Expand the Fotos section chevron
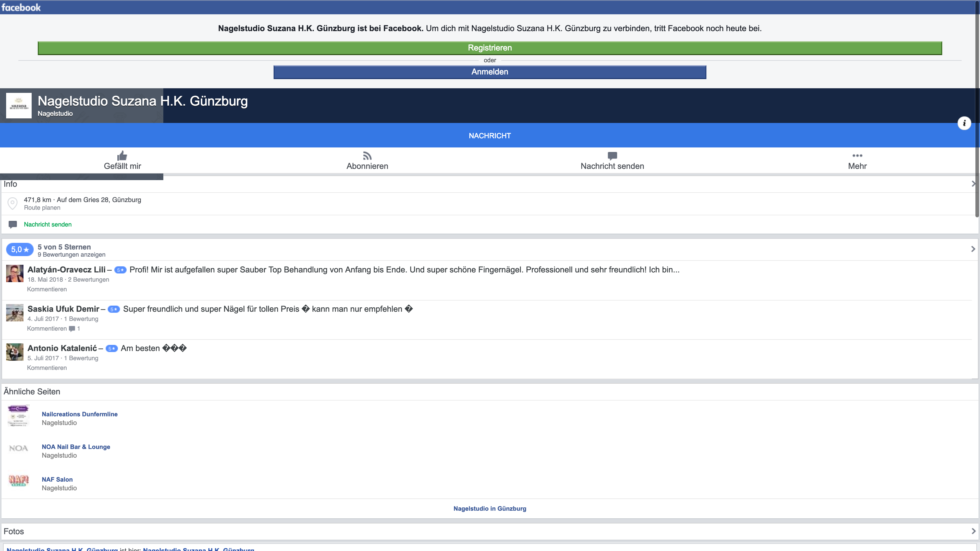 [x=973, y=531]
